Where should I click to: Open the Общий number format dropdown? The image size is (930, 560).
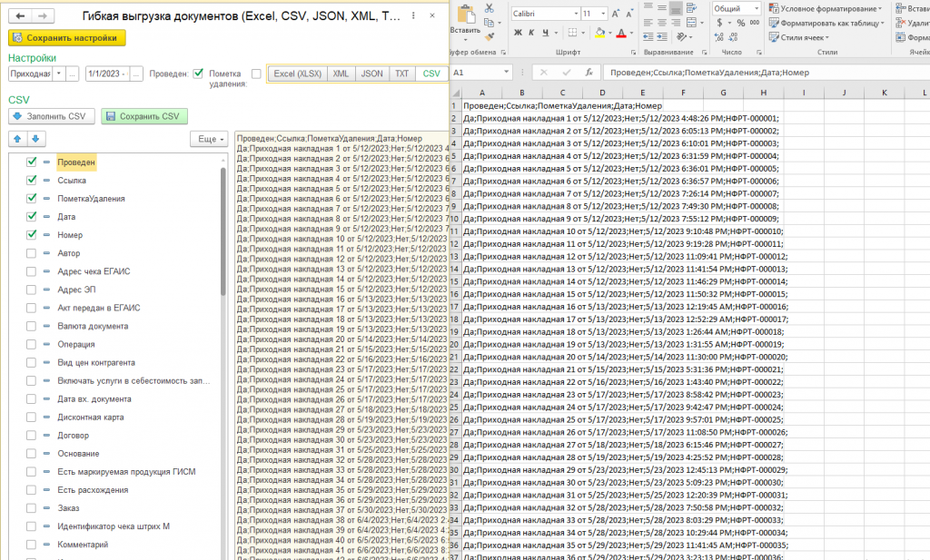pos(757,8)
